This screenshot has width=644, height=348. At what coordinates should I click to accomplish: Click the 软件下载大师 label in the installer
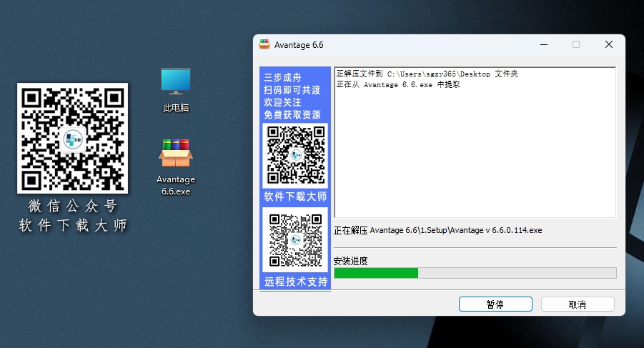[295, 197]
